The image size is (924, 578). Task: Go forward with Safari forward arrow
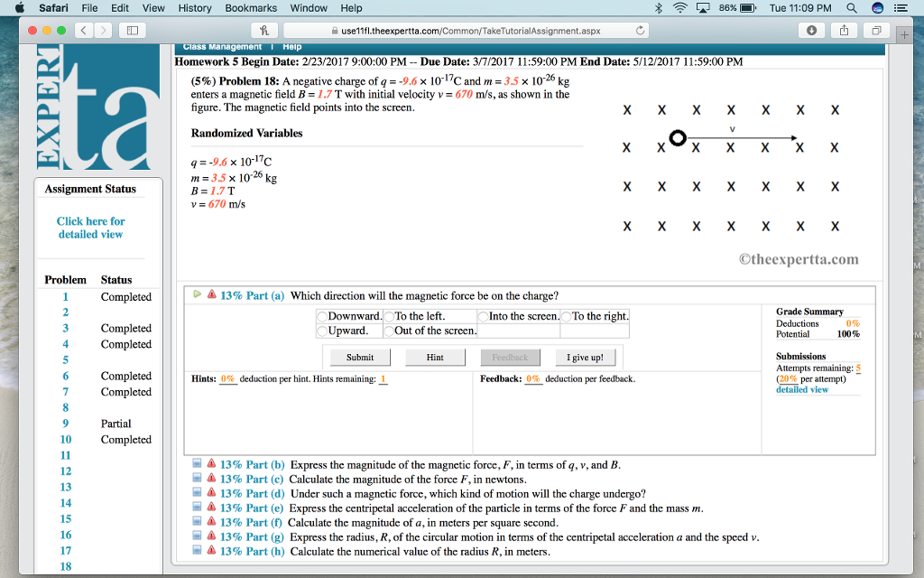pos(103,30)
